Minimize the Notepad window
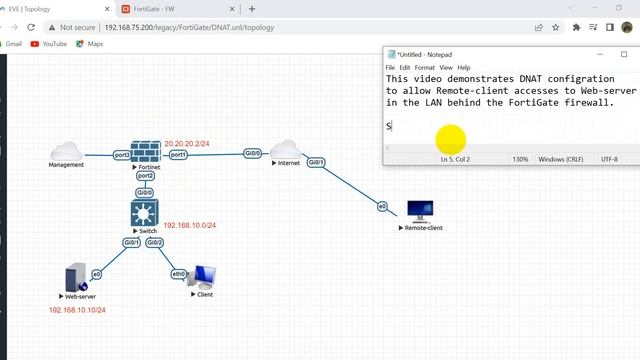The height and width of the screenshot is (360, 640). [600, 54]
